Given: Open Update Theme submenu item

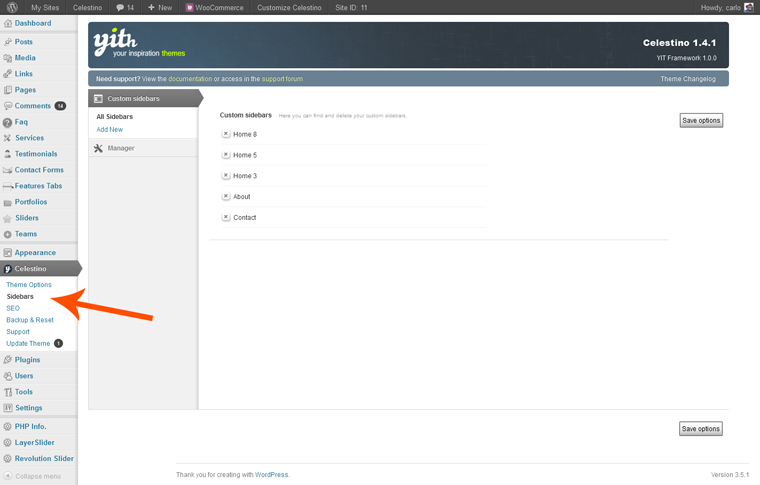Looking at the screenshot, I should point(28,344).
